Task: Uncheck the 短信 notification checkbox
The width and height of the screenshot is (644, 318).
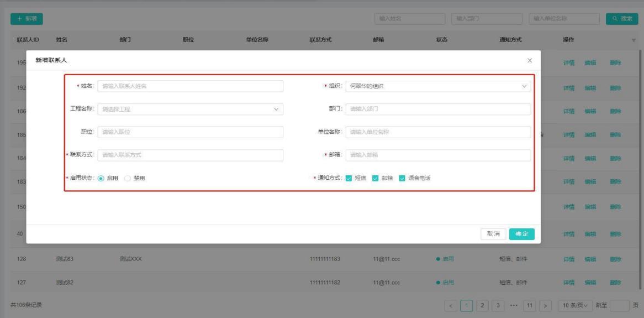Action: [349, 178]
